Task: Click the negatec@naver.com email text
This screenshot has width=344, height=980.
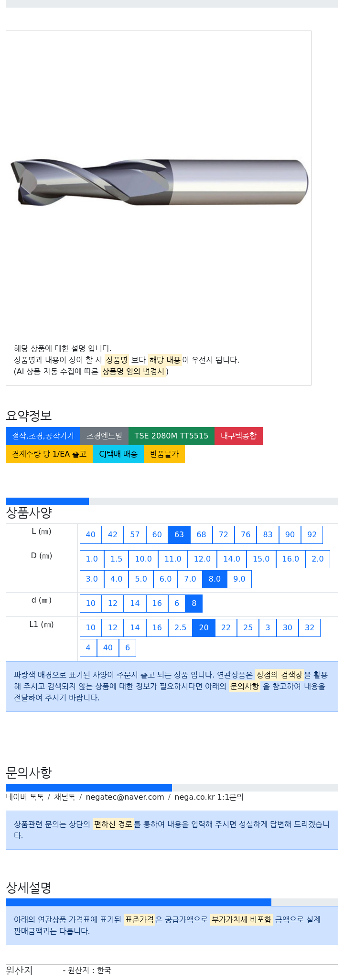Action: (125, 797)
